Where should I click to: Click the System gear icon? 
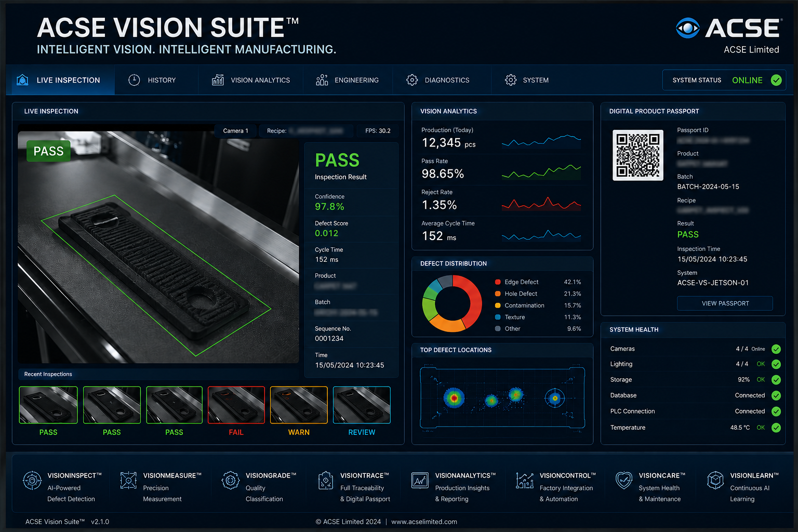pyautogui.click(x=511, y=80)
